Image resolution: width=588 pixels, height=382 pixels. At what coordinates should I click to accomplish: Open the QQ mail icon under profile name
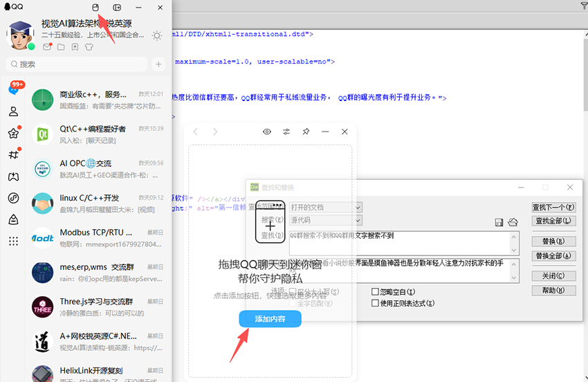(47, 47)
